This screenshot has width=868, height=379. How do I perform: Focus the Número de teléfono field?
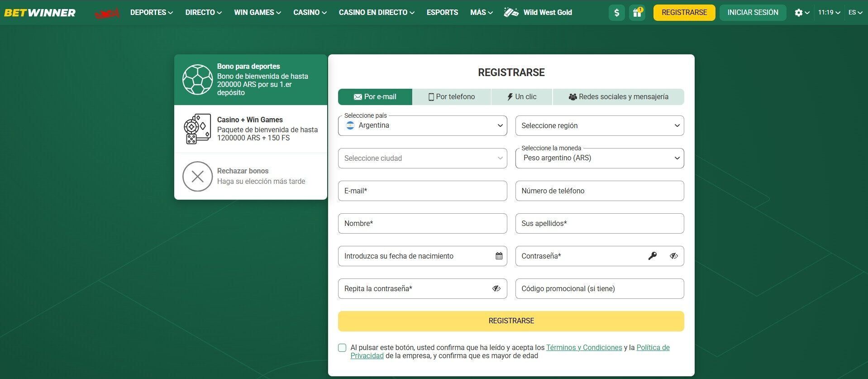pos(600,191)
